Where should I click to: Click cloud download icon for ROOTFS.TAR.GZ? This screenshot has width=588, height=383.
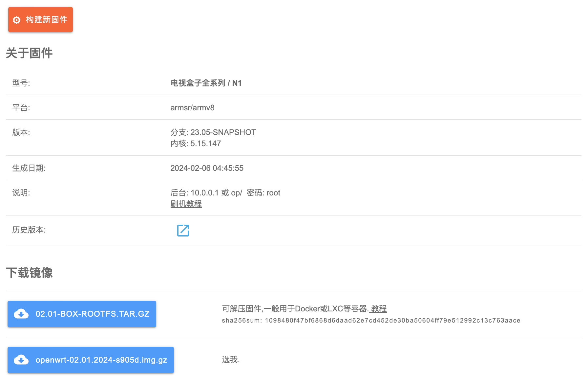[x=21, y=314]
